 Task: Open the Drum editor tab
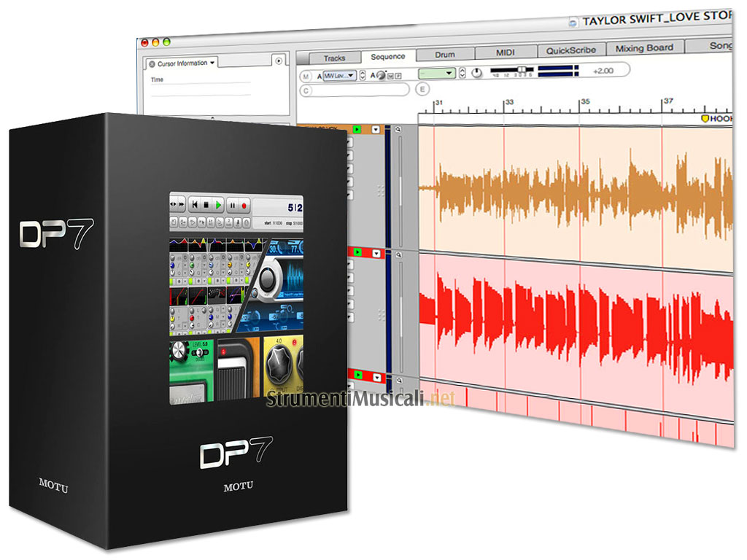[x=445, y=54]
